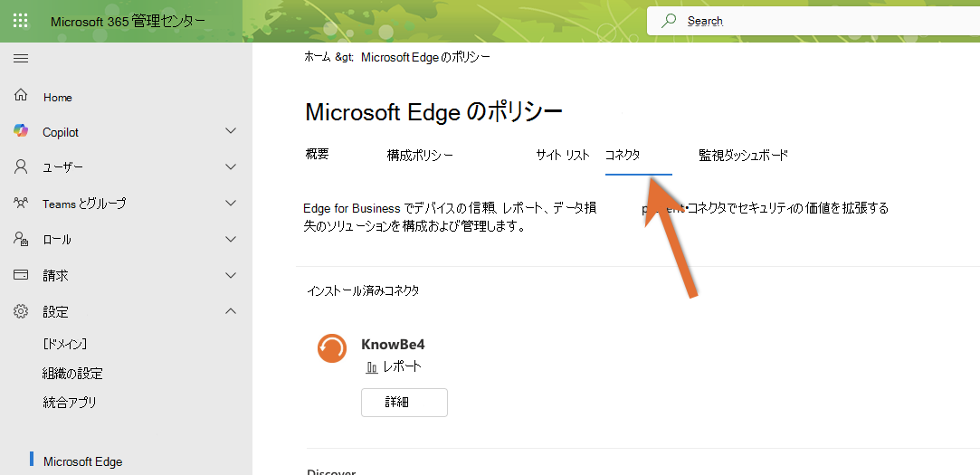Go to ホーム breadcrumb link
The height and width of the screenshot is (475, 980).
pyautogui.click(x=318, y=57)
